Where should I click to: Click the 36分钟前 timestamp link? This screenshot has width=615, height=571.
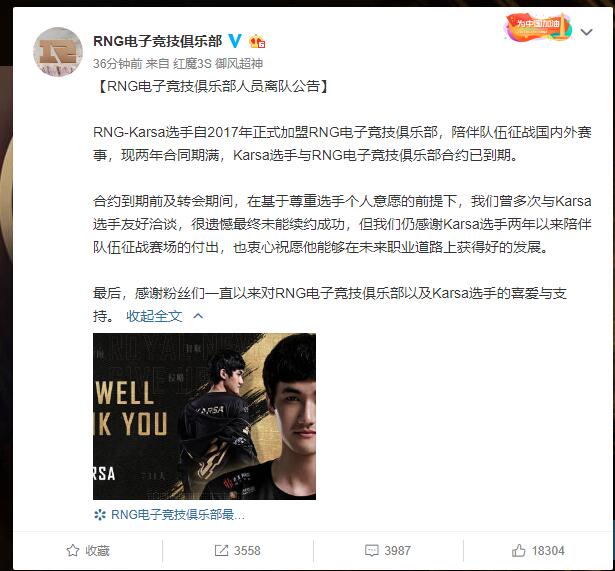pos(117,64)
